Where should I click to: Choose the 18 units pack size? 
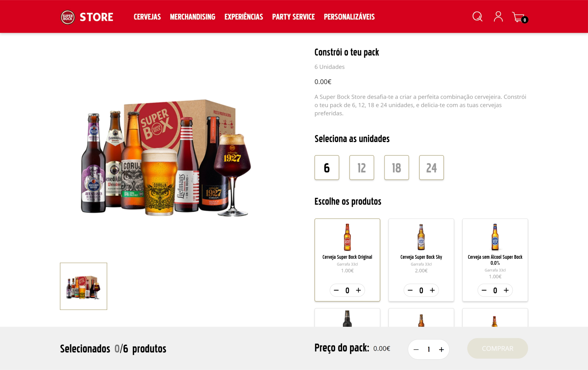(x=397, y=167)
